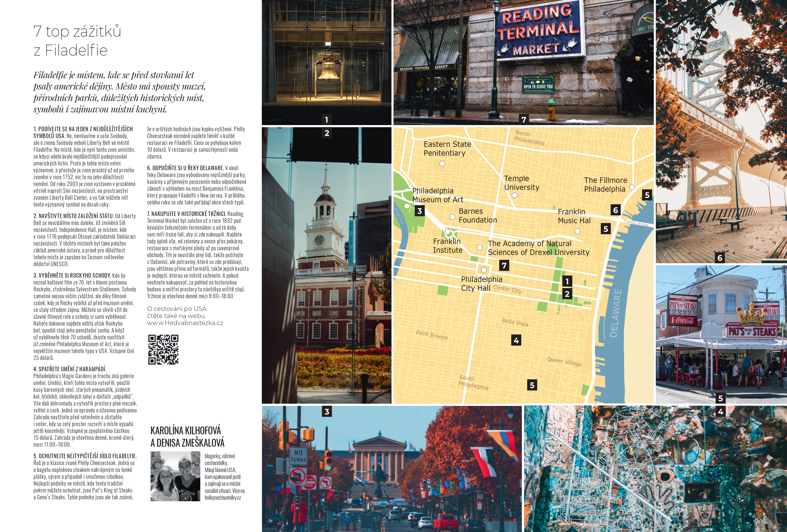Click the authors' black-and-white portrait
This screenshot has width=787, height=532.
coord(175,476)
